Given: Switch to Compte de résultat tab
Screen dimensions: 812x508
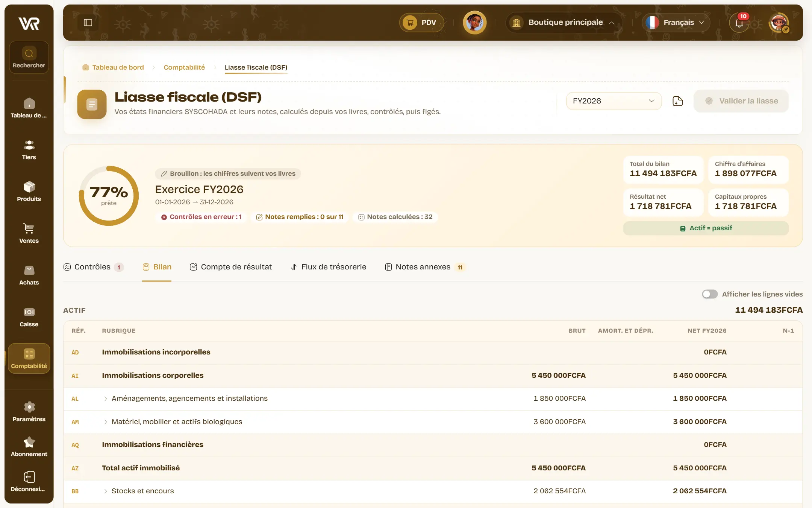Looking at the screenshot, I should (231, 267).
